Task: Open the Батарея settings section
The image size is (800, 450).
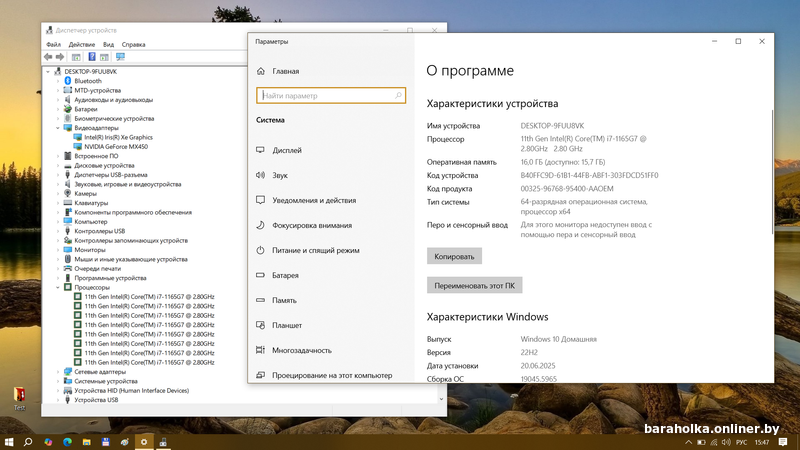Action: [284, 275]
